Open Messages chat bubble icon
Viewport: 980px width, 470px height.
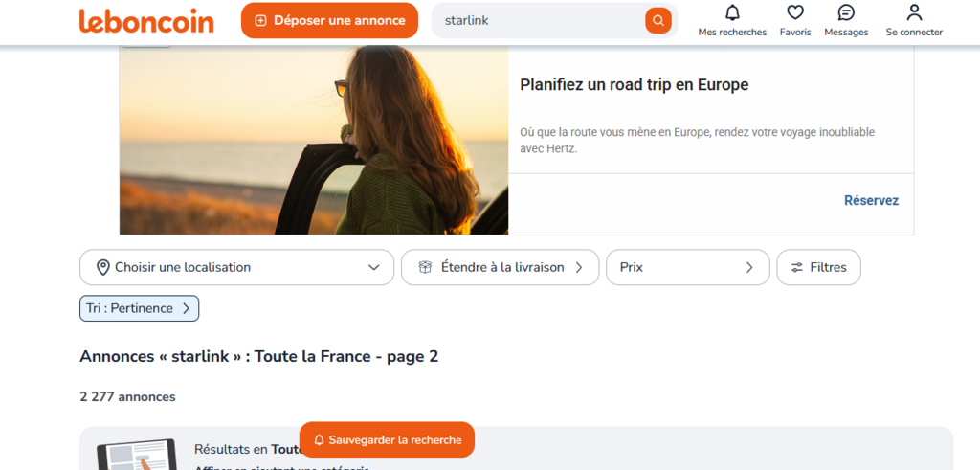click(x=846, y=12)
